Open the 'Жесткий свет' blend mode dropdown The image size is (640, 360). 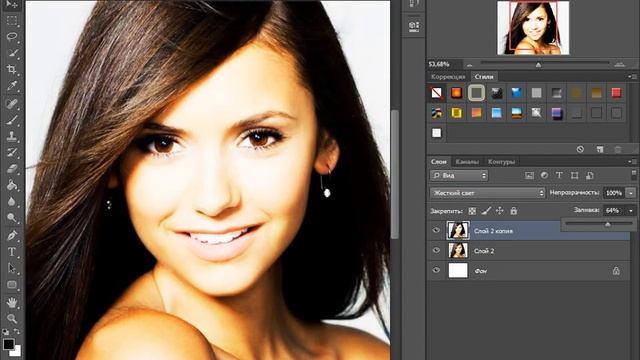(x=488, y=193)
